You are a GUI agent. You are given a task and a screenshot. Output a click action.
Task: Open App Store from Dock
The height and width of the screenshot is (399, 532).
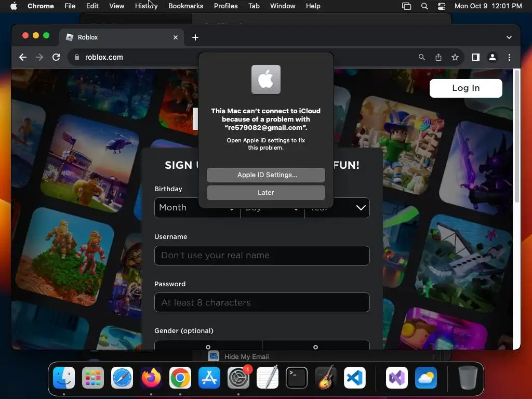pos(209,378)
